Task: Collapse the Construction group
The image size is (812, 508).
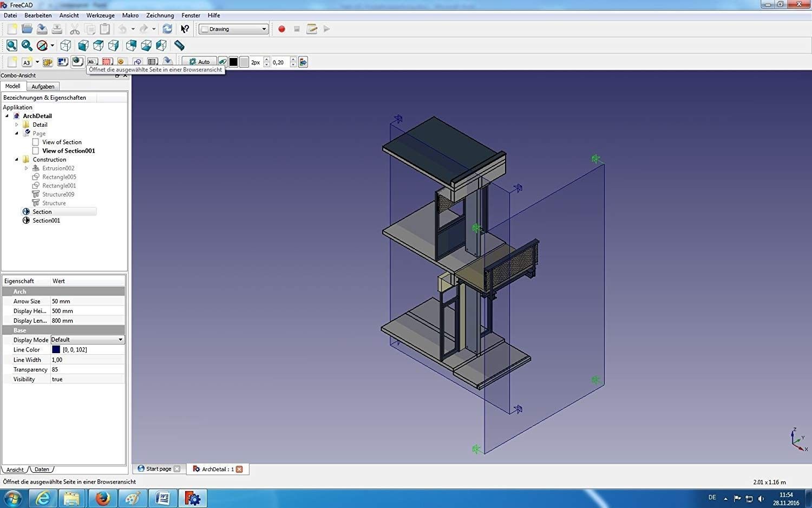Action: click(x=17, y=160)
